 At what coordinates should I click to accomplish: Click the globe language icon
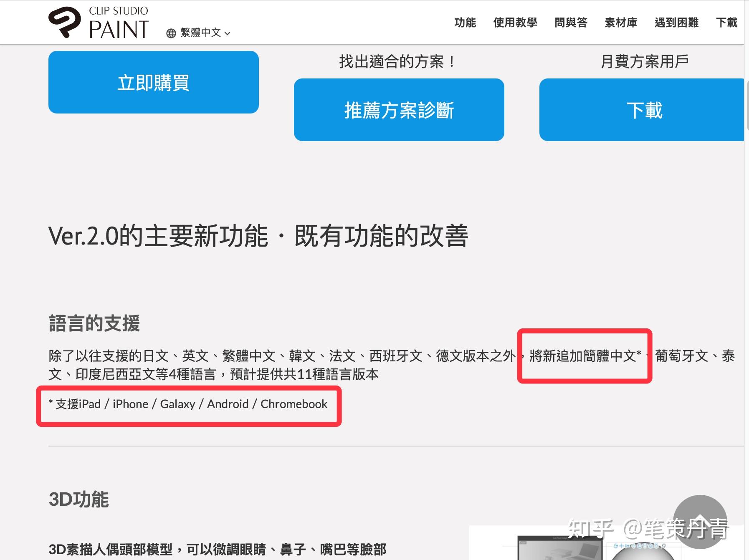coord(171,33)
